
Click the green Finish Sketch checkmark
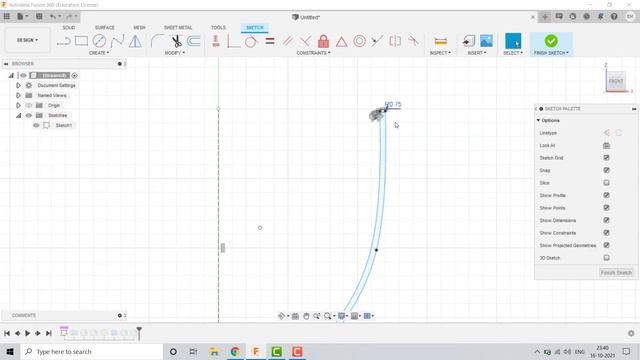(551, 41)
